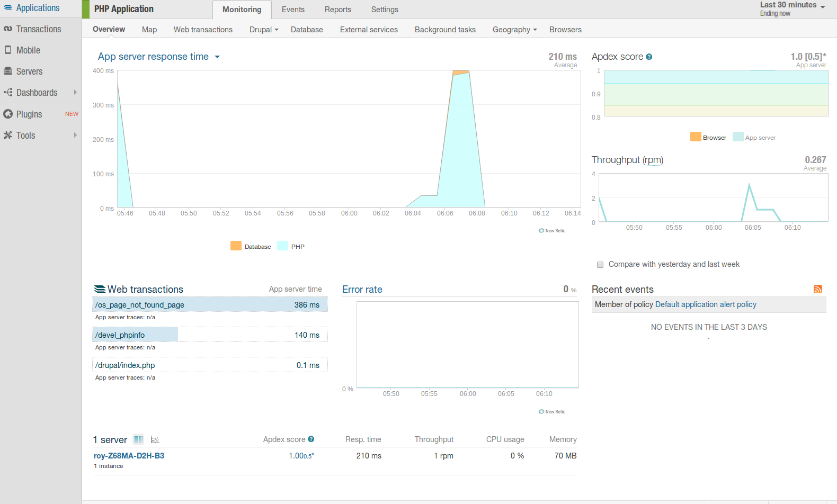Open Default application alert policy link
This screenshot has width=837, height=504.
706,304
